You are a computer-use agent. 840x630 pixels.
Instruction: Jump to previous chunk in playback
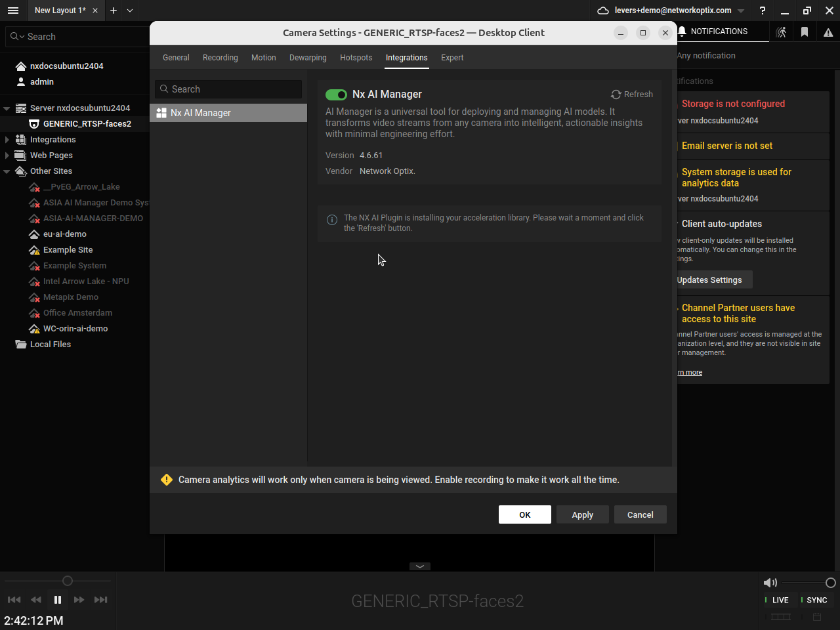(14, 600)
